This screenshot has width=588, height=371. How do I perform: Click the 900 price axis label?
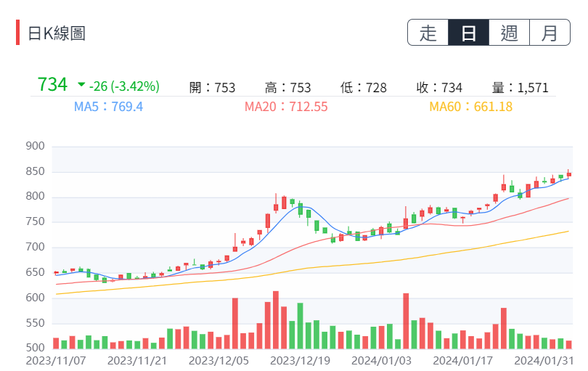35,147
